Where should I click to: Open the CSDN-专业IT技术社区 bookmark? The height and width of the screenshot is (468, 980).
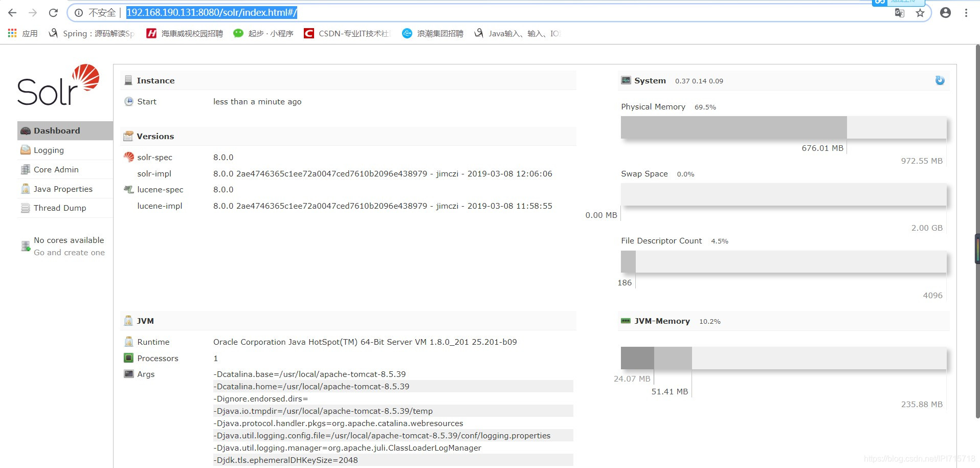click(347, 33)
